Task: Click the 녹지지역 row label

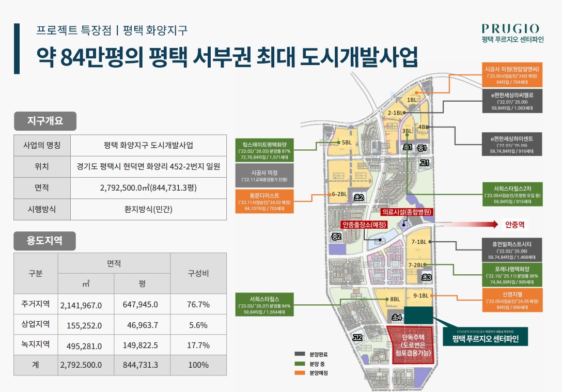Action: point(36,344)
